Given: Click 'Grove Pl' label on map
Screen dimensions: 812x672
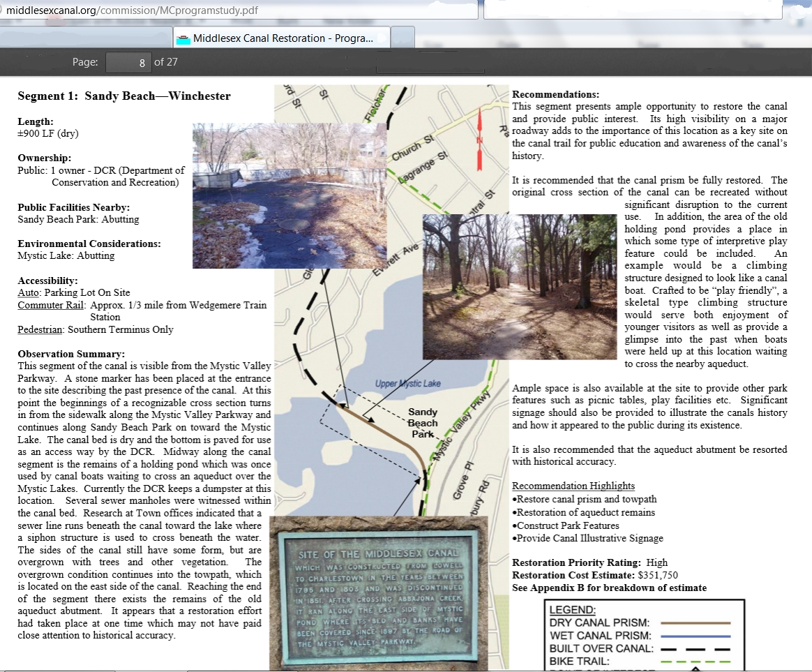Looking at the screenshot, I should pos(463,480).
